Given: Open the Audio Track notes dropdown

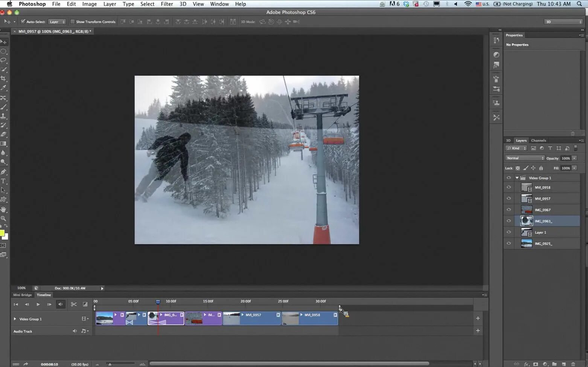Looking at the screenshot, I should pos(85,331).
